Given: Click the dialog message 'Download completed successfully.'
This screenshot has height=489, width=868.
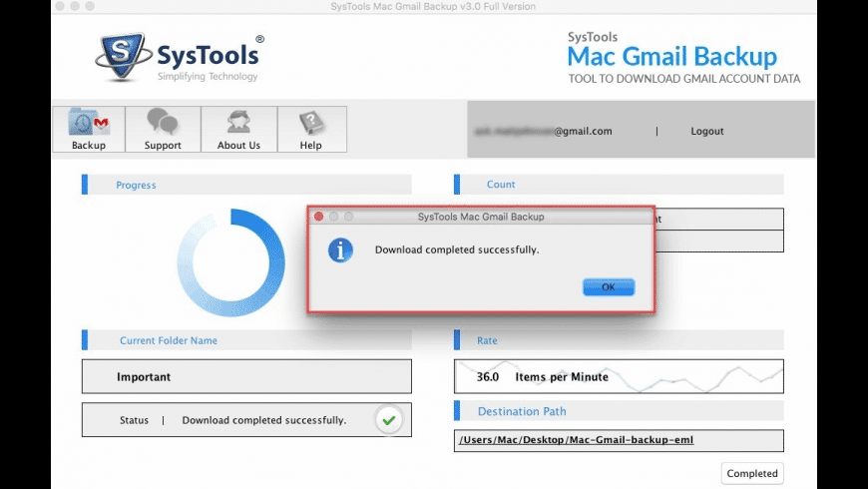Looking at the screenshot, I should click(x=457, y=249).
